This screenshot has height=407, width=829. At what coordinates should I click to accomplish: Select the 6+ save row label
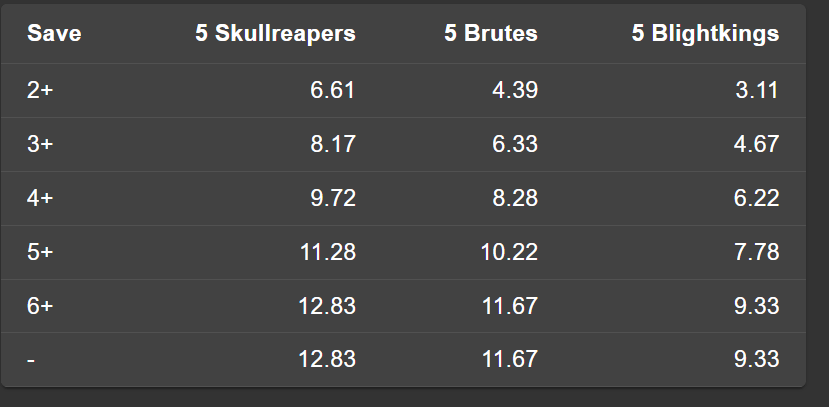tap(40, 306)
